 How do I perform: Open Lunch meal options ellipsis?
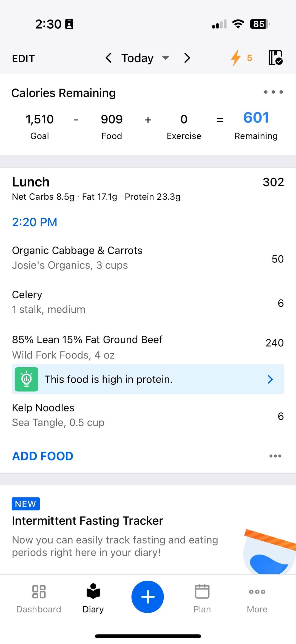click(x=275, y=456)
